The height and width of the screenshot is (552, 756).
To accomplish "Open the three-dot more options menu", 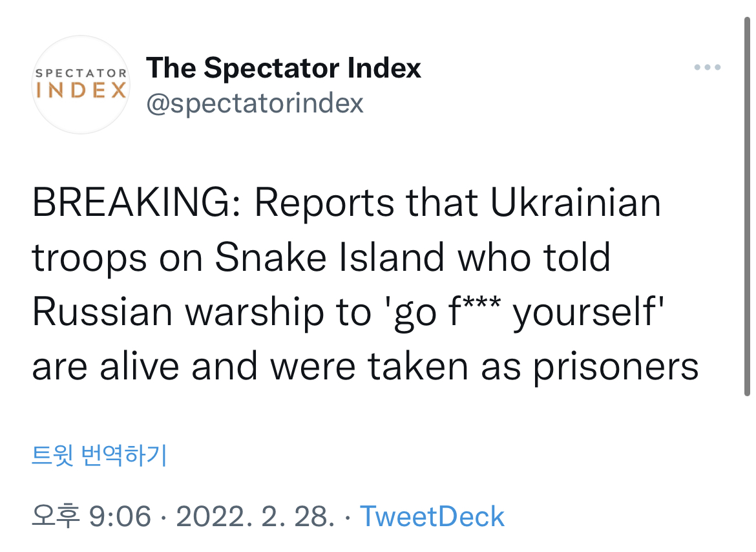I will [707, 67].
